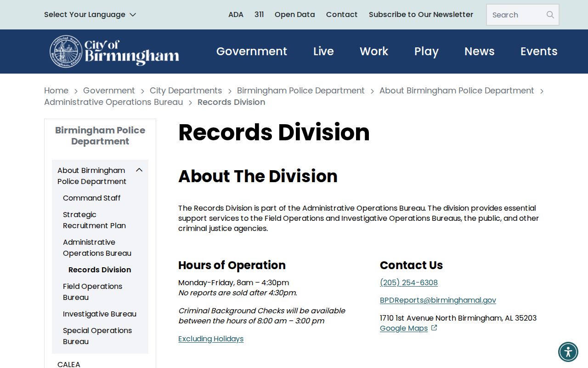Screen dimensions: 588x368
Task: Click the Birmingham Police Department sidebar heading
Action: (100, 136)
